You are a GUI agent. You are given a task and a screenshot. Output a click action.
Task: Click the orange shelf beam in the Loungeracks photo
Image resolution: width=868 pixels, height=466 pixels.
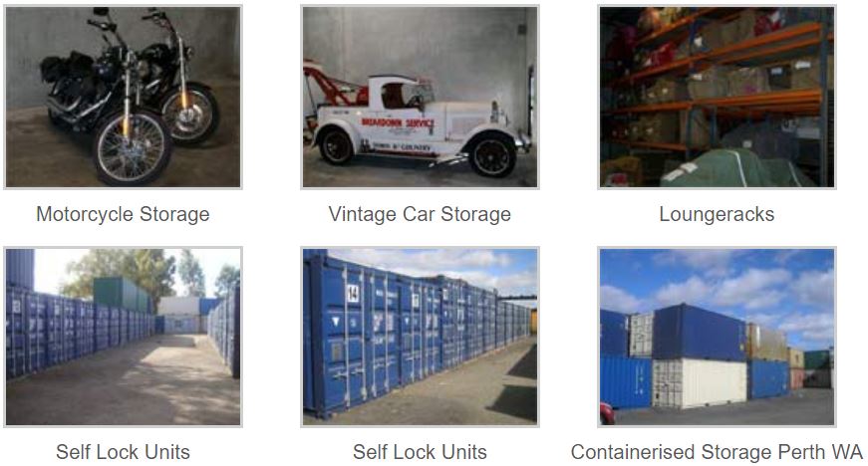(x=720, y=104)
